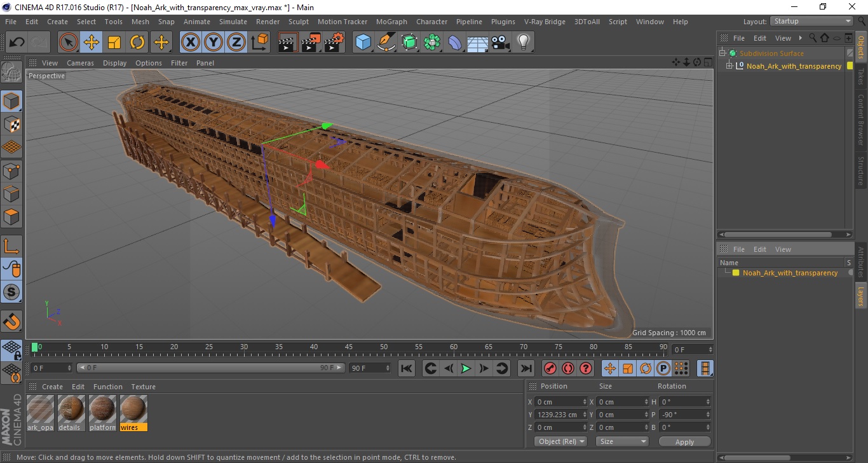
Task: Expand the Noah_Ark_with_transparency object tree
Action: tap(729, 66)
